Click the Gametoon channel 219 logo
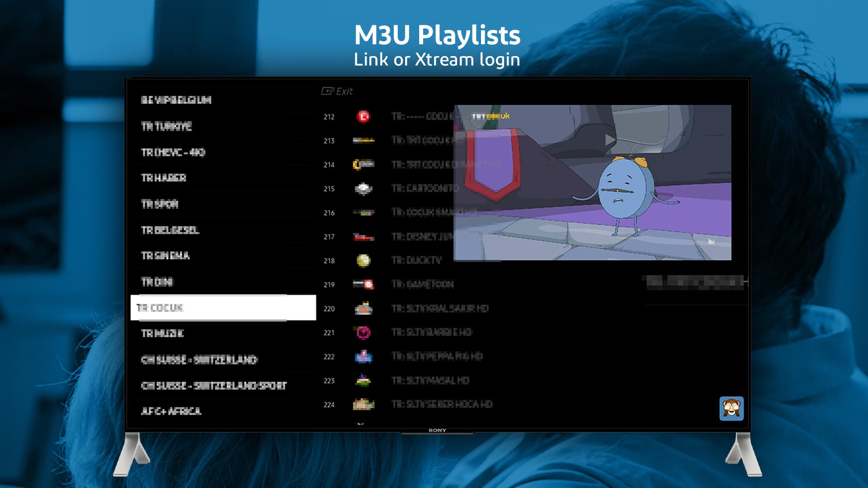 pyautogui.click(x=365, y=285)
